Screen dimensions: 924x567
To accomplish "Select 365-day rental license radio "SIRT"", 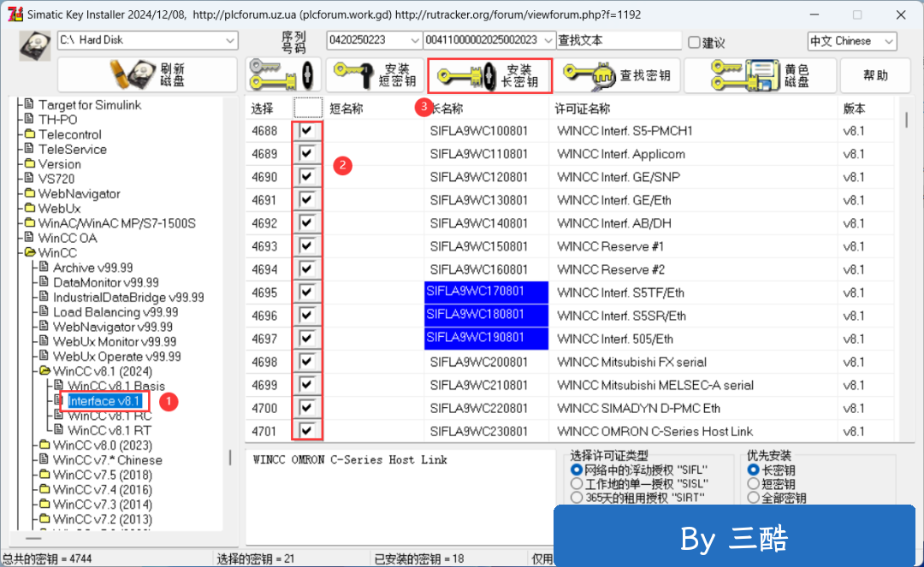I will tap(577, 498).
